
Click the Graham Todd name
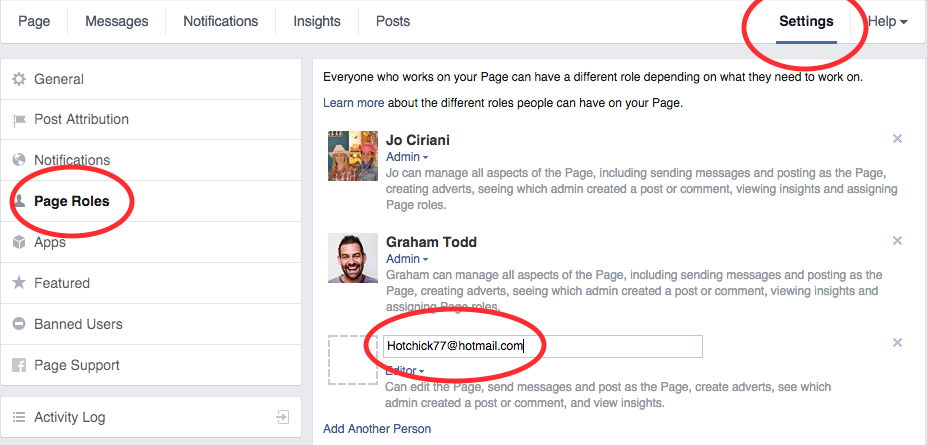(431, 242)
